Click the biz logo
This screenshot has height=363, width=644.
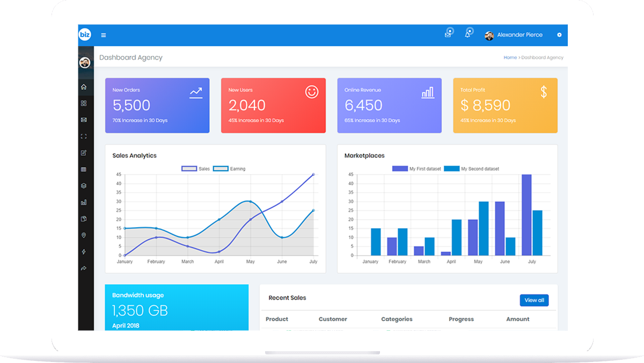click(85, 35)
